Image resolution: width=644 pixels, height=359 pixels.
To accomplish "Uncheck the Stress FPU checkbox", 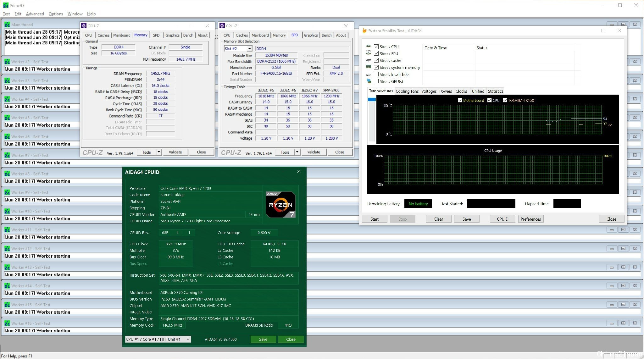I will tap(376, 53).
